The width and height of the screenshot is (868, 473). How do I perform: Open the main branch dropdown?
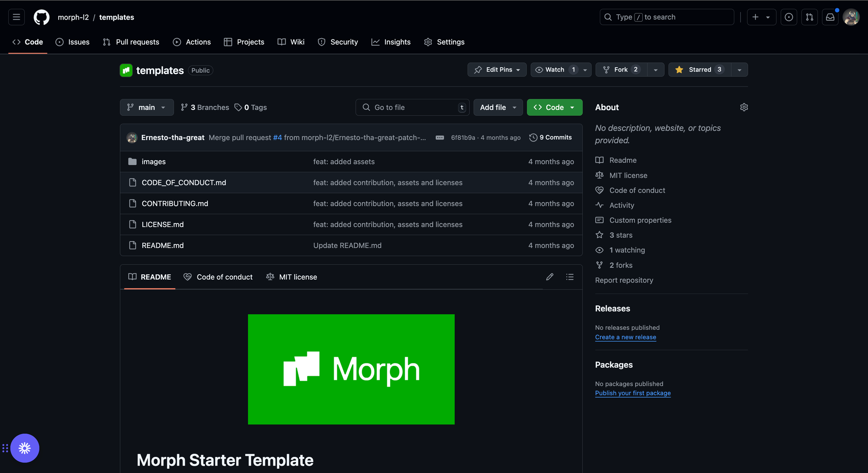[146, 107]
